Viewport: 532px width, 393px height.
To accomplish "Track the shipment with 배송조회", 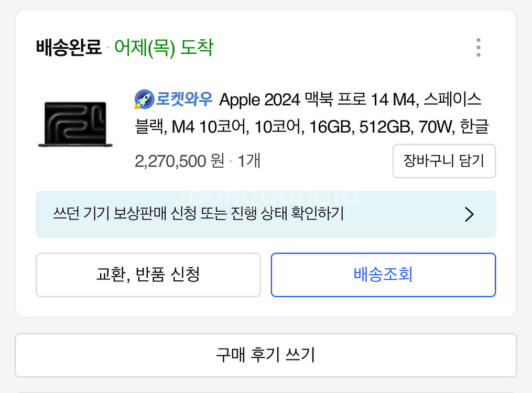I will tap(383, 275).
